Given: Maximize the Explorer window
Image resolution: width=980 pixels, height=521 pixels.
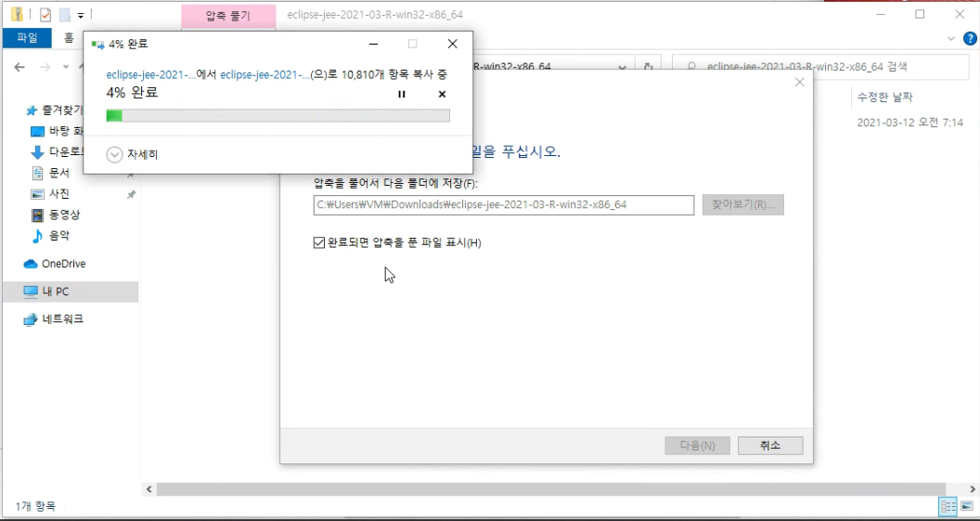Looking at the screenshot, I should (x=920, y=14).
